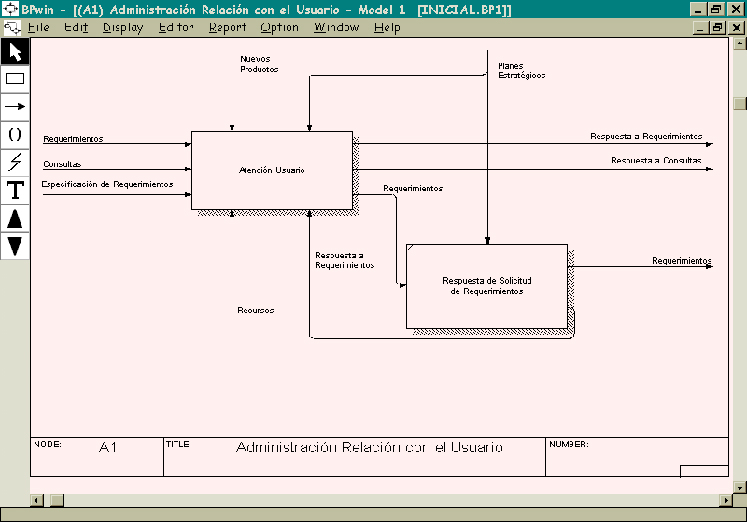Open the document control menu icon
The height and width of the screenshot is (523, 747).
pyautogui.click(x=11, y=28)
